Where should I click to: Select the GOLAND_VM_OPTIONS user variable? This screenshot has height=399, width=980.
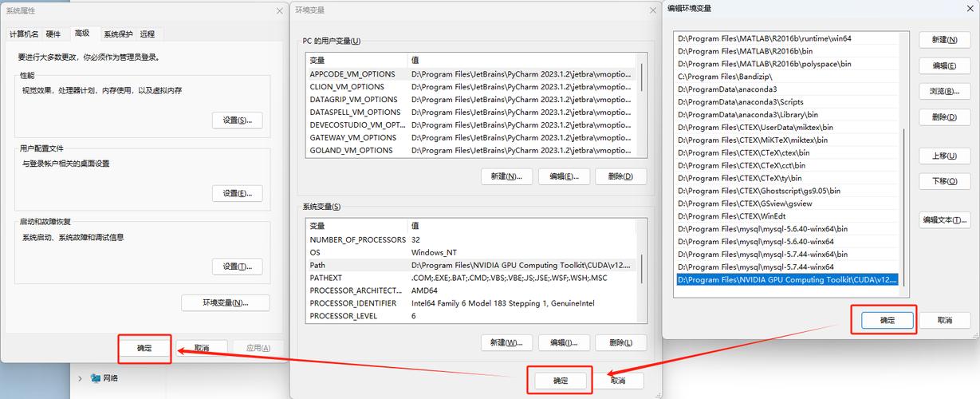tap(472, 150)
